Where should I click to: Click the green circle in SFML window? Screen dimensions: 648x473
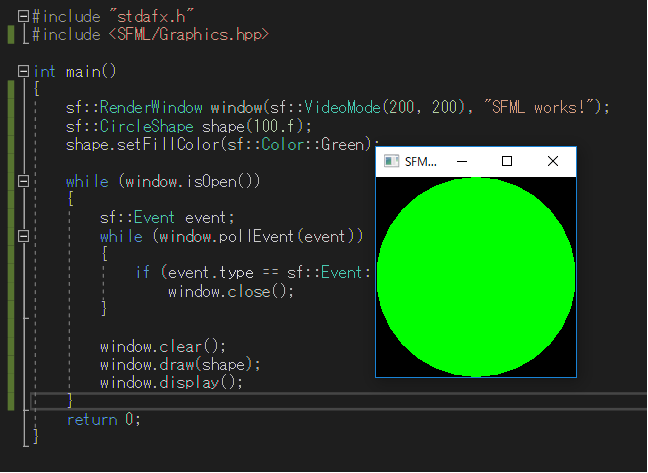(476, 277)
